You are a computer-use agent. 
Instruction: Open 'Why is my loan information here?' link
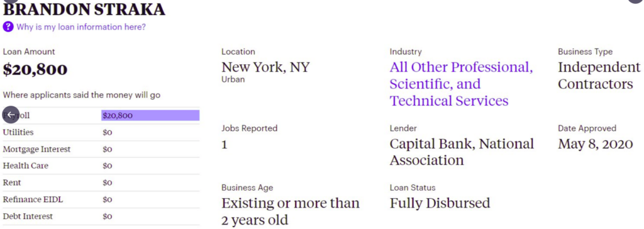[x=81, y=27]
